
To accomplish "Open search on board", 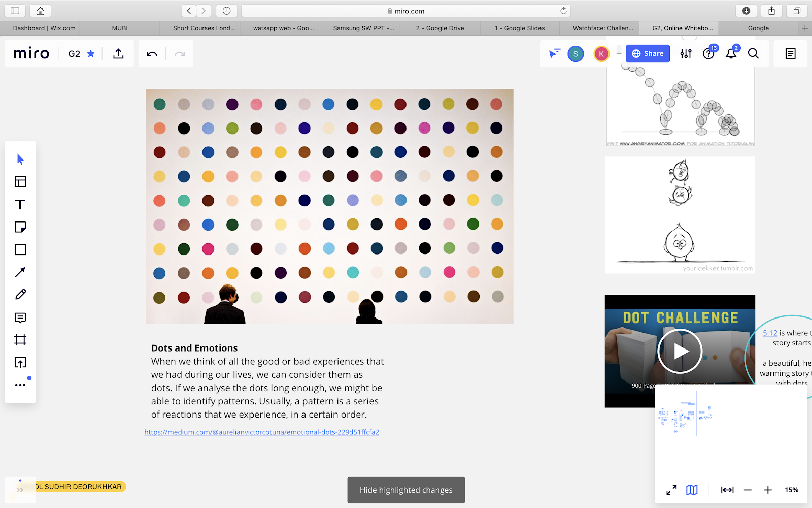I will [x=753, y=53].
